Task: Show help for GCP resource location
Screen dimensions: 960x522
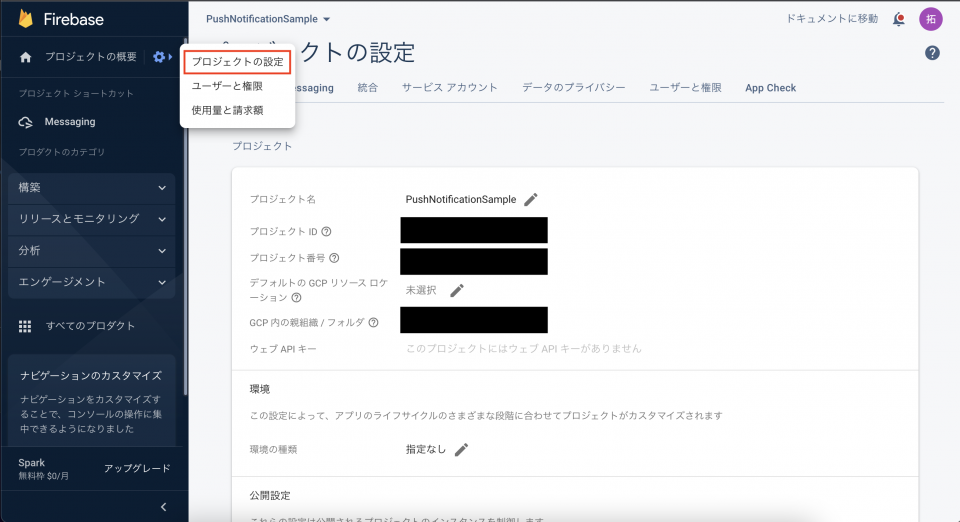Action: (x=296, y=298)
